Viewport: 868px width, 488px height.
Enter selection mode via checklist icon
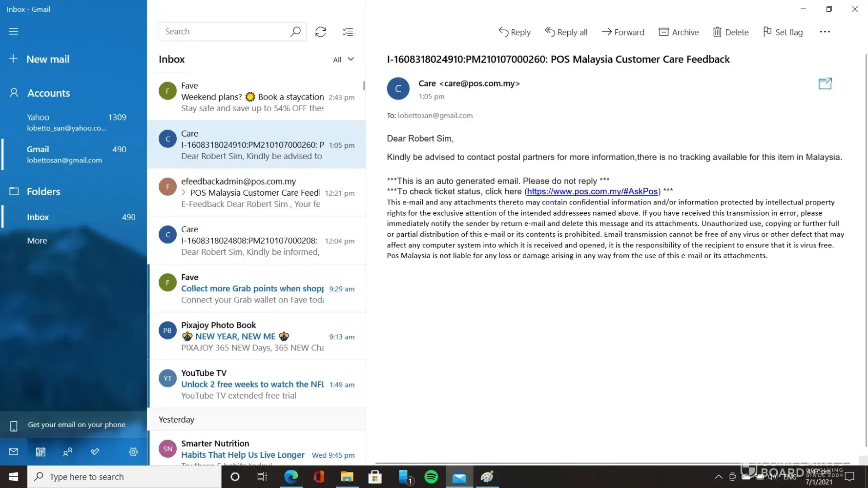tap(348, 32)
